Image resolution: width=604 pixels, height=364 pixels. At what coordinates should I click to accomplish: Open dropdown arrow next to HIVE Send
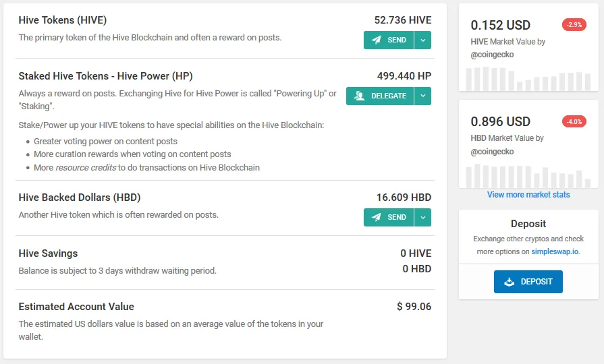[423, 40]
